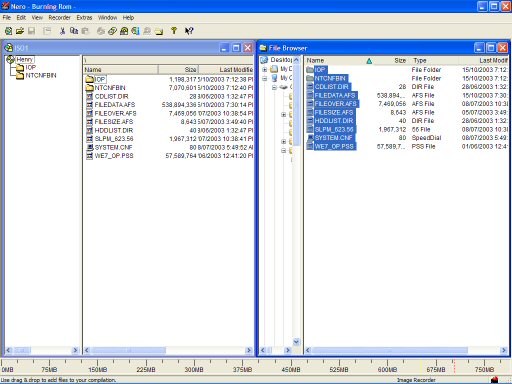Select NTCNFBIN in File Browser list
The height and width of the screenshot is (384, 512).
tap(330, 78)
